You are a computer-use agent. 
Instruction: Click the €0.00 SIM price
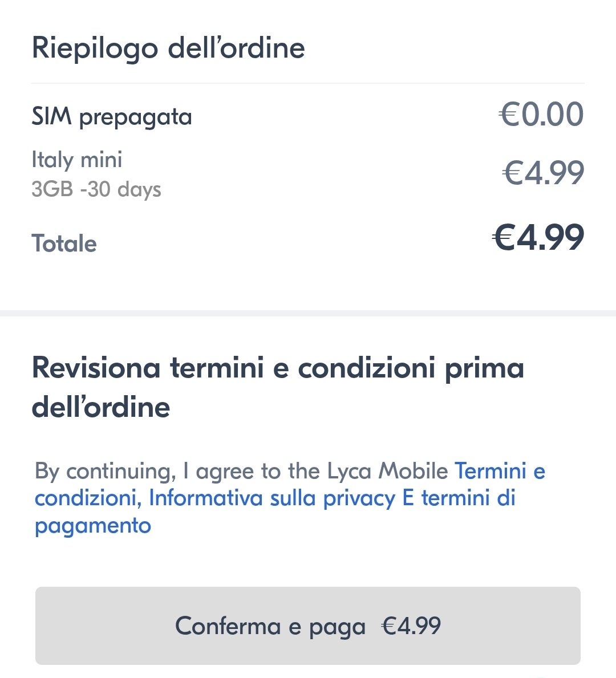point(541,115)
